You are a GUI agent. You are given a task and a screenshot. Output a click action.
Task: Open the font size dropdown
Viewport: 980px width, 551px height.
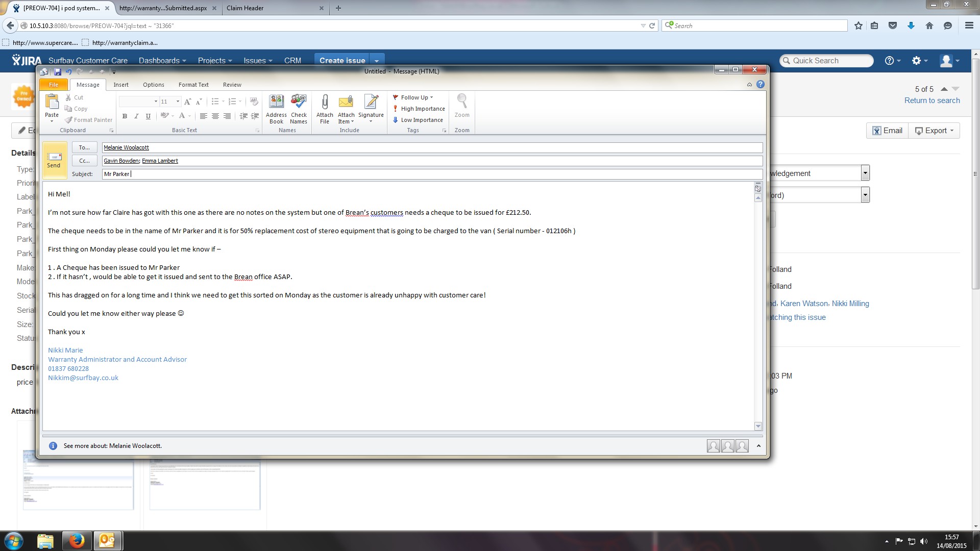pos(178,102)
